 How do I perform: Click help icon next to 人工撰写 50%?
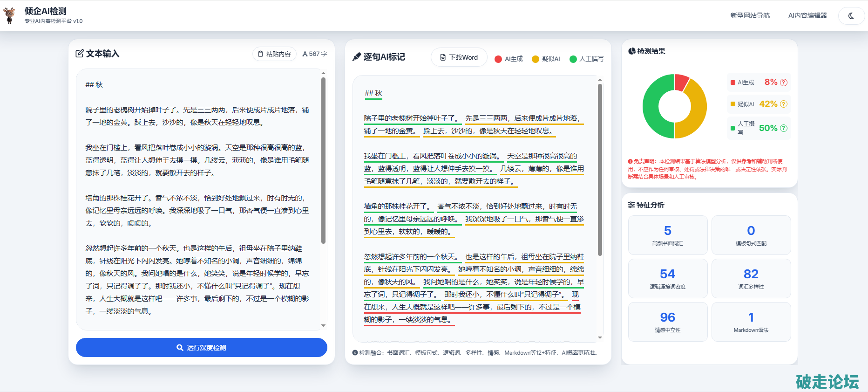pos(784,128)
